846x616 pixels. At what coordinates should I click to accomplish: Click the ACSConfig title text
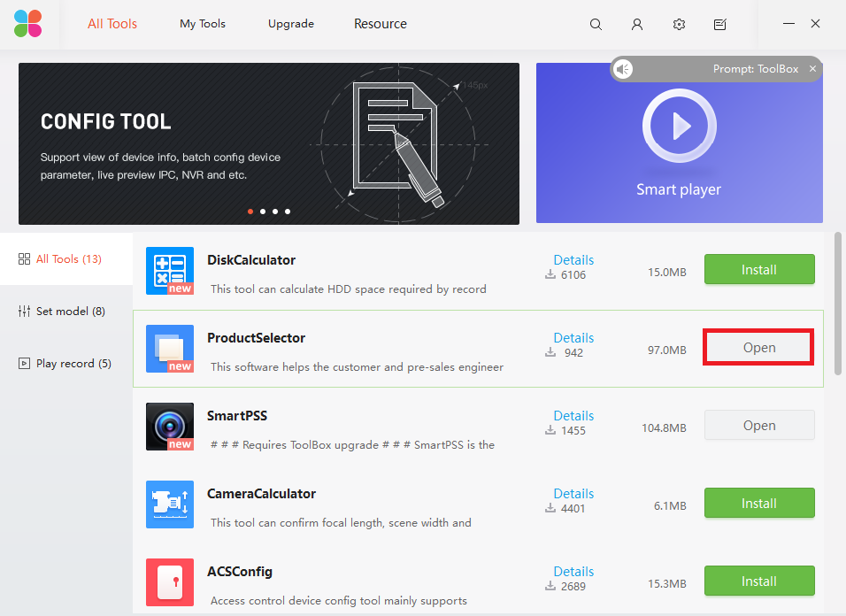coord(240,572)
